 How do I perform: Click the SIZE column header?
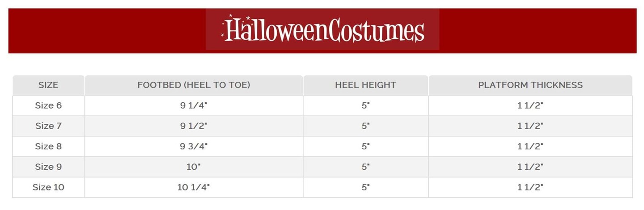pyautogui.click(x=48, y=85)
